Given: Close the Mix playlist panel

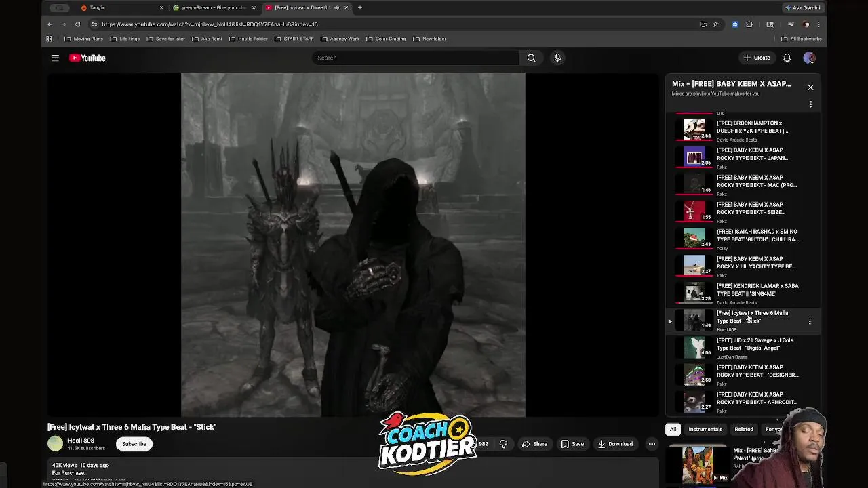Looking at the screenshot, I should [810, 87].
